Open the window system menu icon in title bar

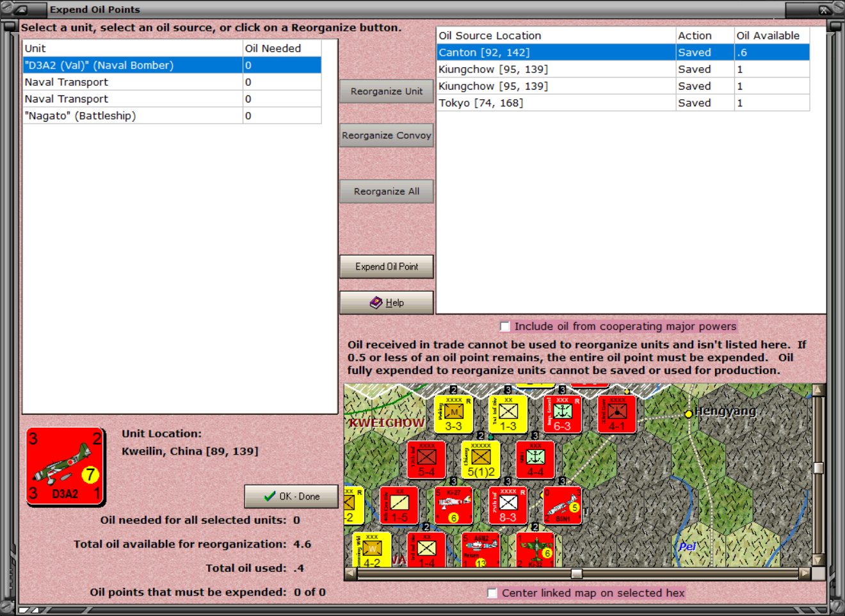[x=20, y=9]
